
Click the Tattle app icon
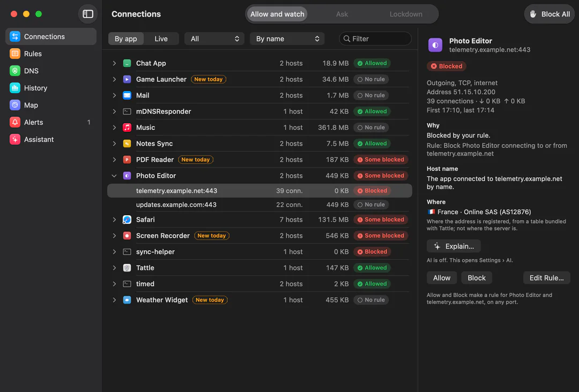click(x=127, y=268)
